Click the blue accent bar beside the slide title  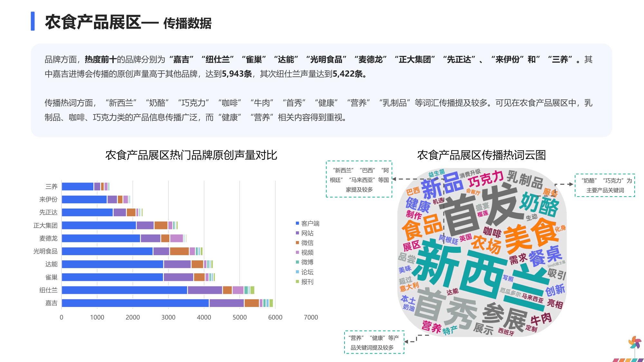click(33, 22)
